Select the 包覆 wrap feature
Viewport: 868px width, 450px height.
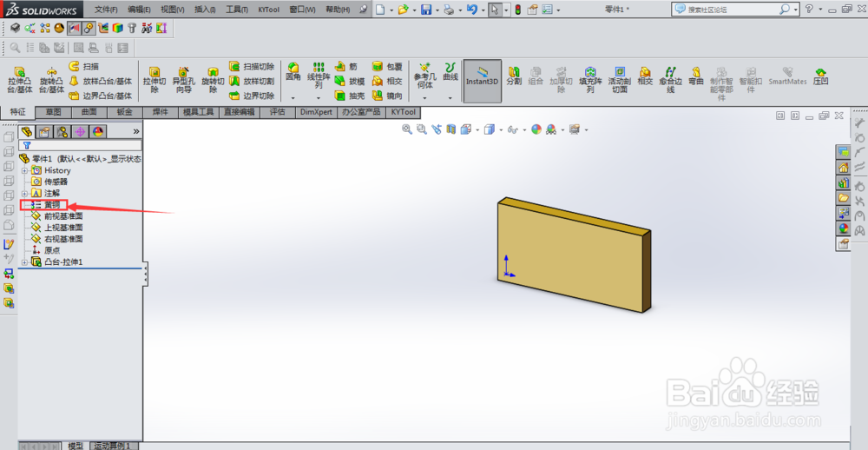pos(387,67)
